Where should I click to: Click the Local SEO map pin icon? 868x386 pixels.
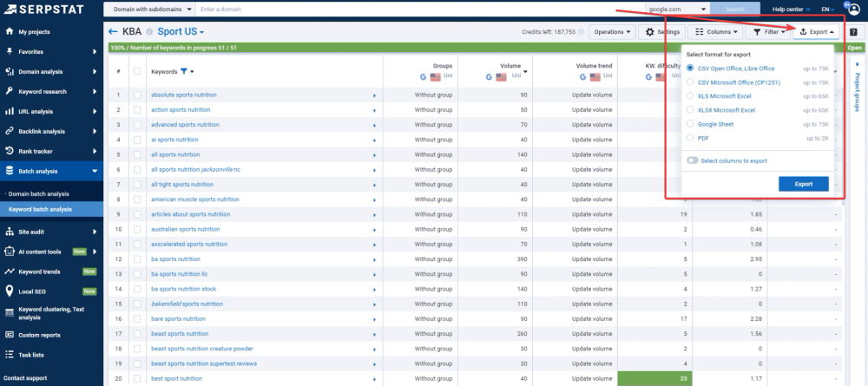[10, 291]
